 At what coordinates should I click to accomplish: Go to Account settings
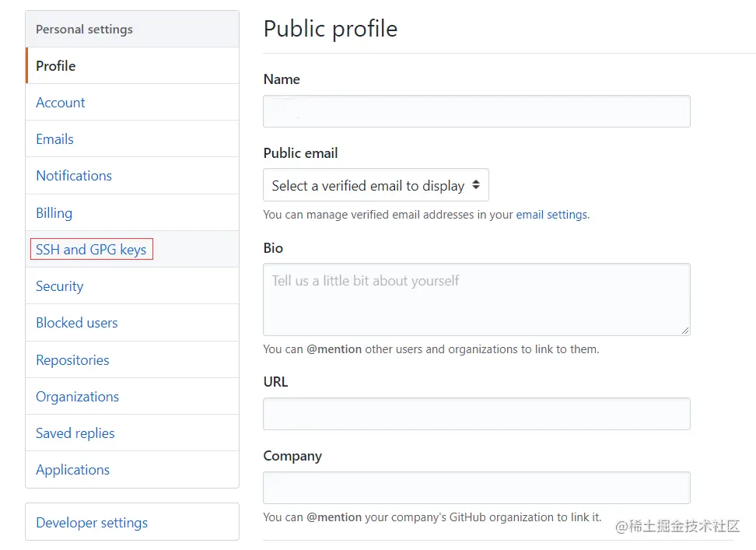coord(61,103)
